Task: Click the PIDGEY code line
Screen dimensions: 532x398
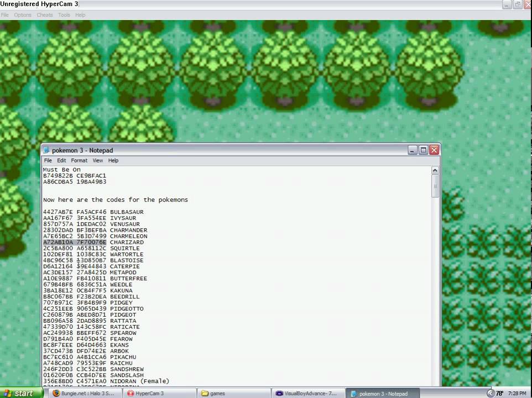Action: [87, 303]
